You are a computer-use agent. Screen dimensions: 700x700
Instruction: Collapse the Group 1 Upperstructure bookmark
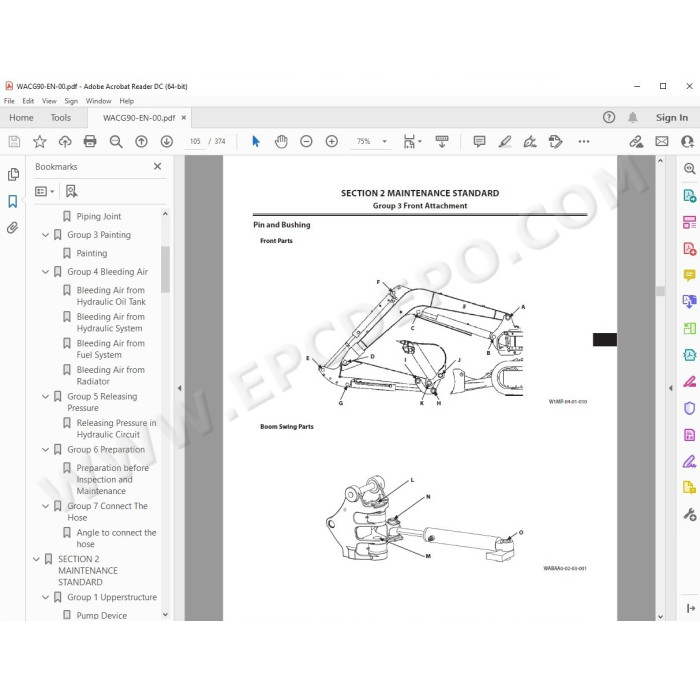pyautogui.click(x=45, y=597)
